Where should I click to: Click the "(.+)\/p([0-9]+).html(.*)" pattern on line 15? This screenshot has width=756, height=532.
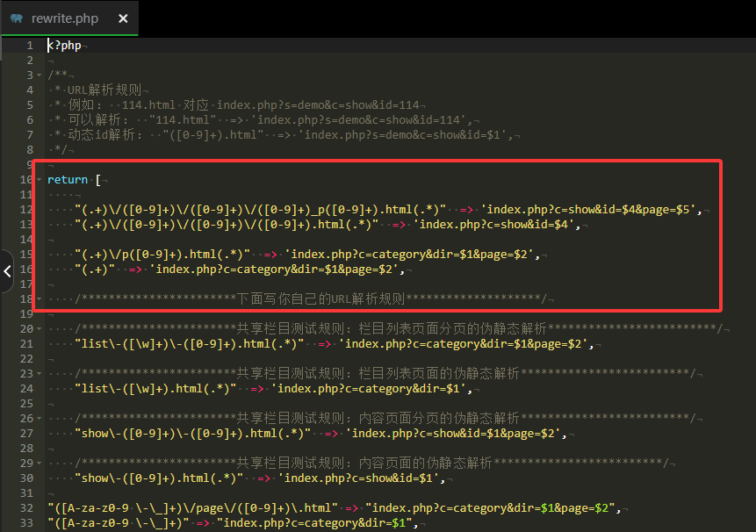(162, 255)
